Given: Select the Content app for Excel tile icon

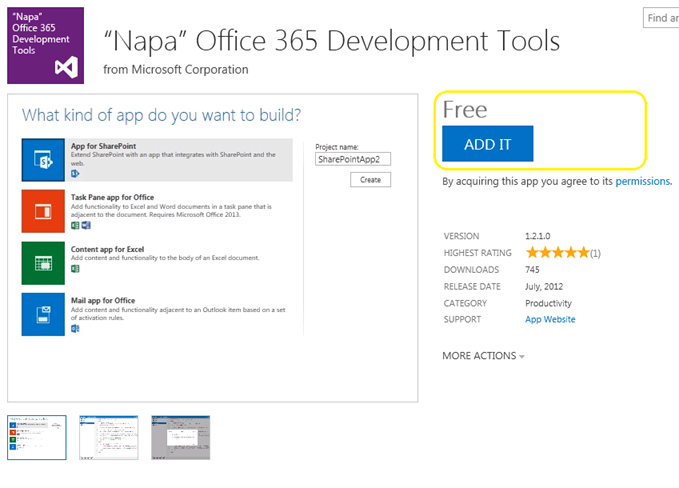Looking at the screenshot, I should tap(43, 263).
